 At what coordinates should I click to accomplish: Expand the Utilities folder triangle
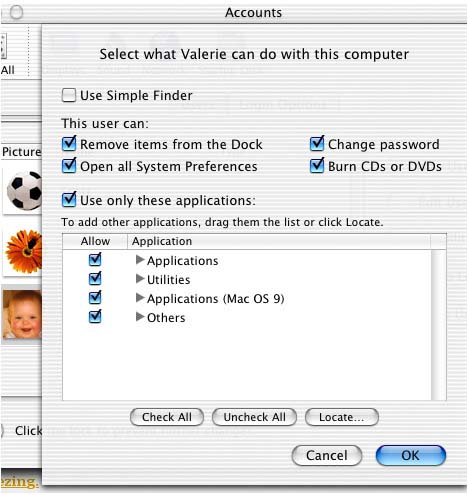140,279
